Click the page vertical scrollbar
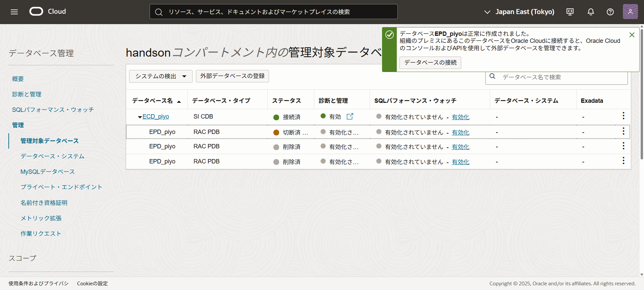 coord(642,94)
